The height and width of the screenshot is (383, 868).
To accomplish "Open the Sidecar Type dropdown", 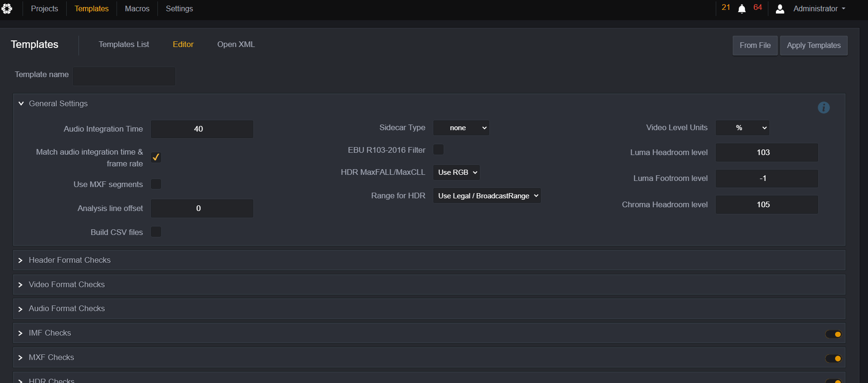I will (x=461, y=128).
